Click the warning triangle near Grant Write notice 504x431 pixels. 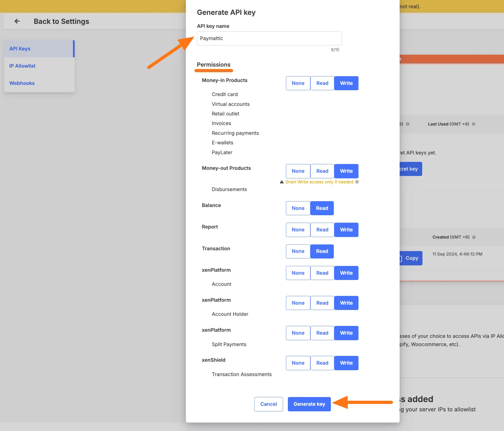point(282,182)
